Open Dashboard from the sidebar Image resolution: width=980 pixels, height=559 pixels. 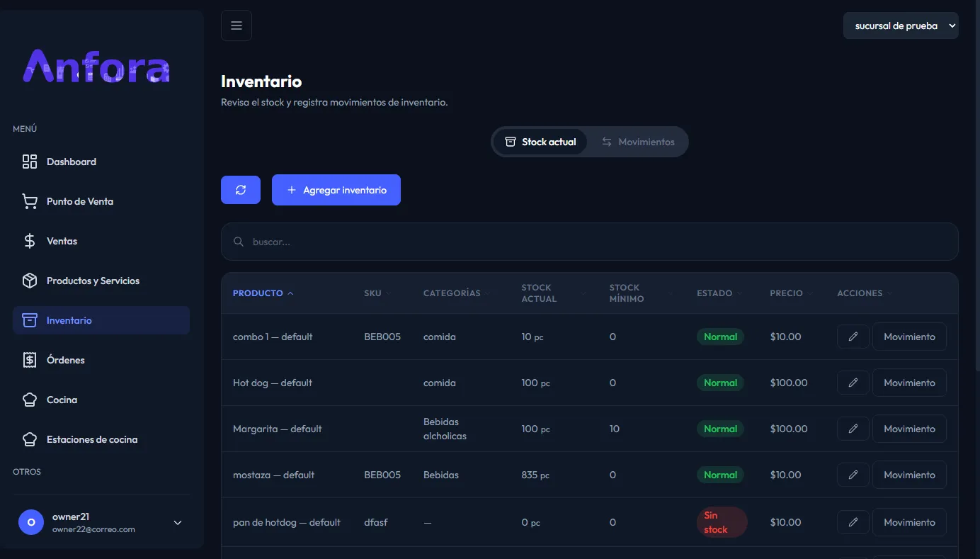coord(101,162)
